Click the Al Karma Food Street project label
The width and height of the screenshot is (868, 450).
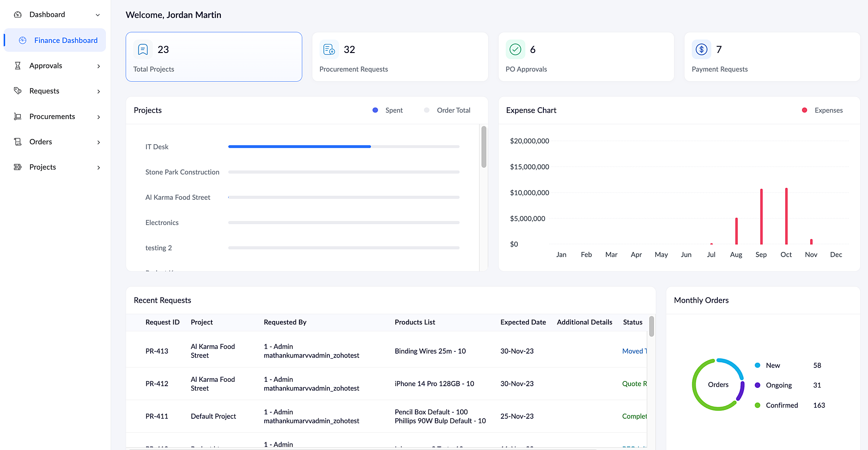[178, 197]
